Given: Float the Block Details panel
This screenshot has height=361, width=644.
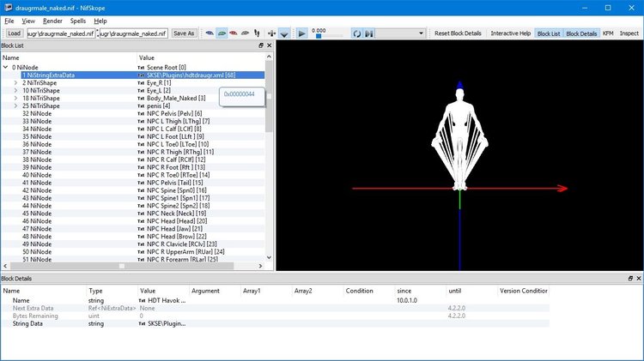Looking at the screenshot, I should coord(630,278).
